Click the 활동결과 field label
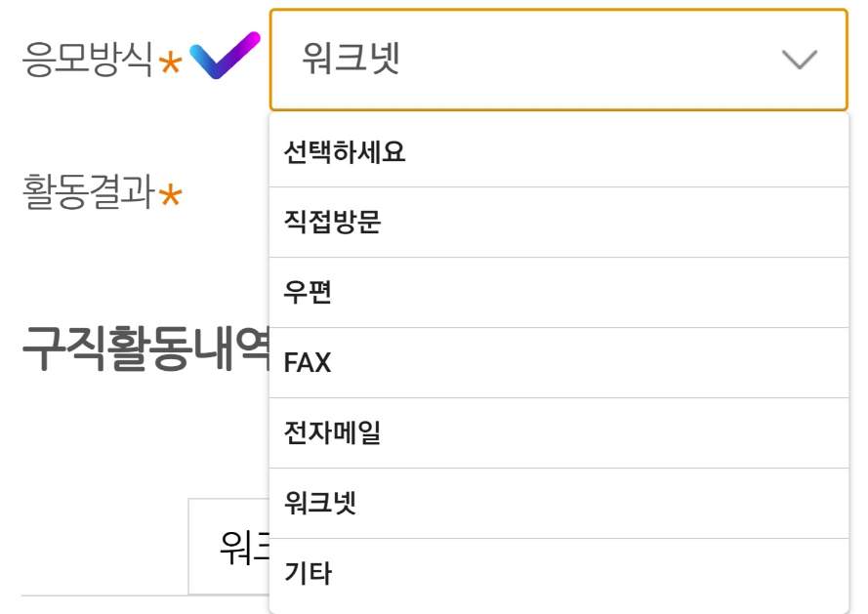Viewport: 868px width, 614px height. coord(78,191)
